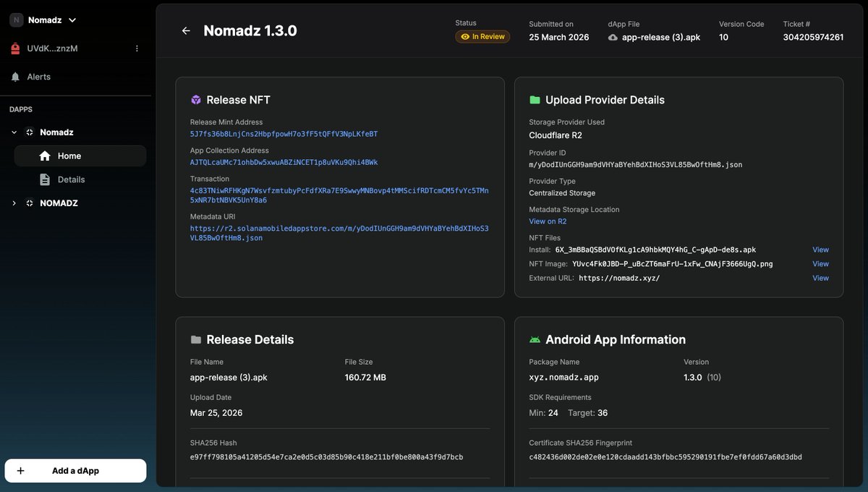View the External URL entry
This screenshot has height=492, width=868.
pos(820,278)
